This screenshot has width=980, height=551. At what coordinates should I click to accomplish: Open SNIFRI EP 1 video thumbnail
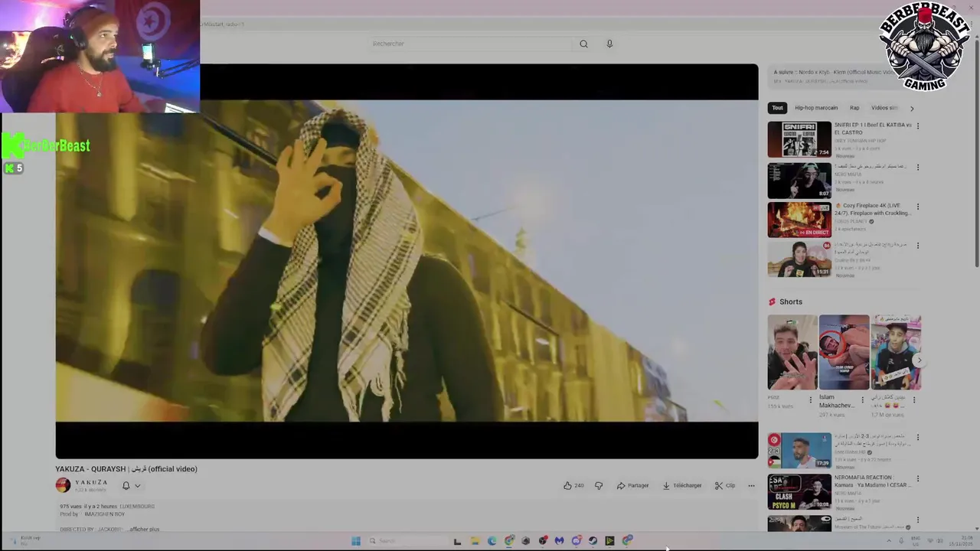tap(799, 139)
